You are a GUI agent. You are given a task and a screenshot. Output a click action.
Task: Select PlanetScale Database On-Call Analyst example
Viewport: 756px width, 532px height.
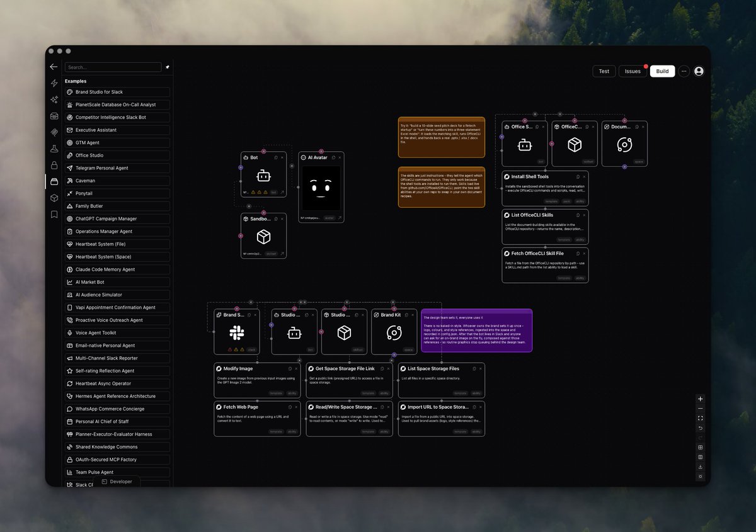point(117,105)
